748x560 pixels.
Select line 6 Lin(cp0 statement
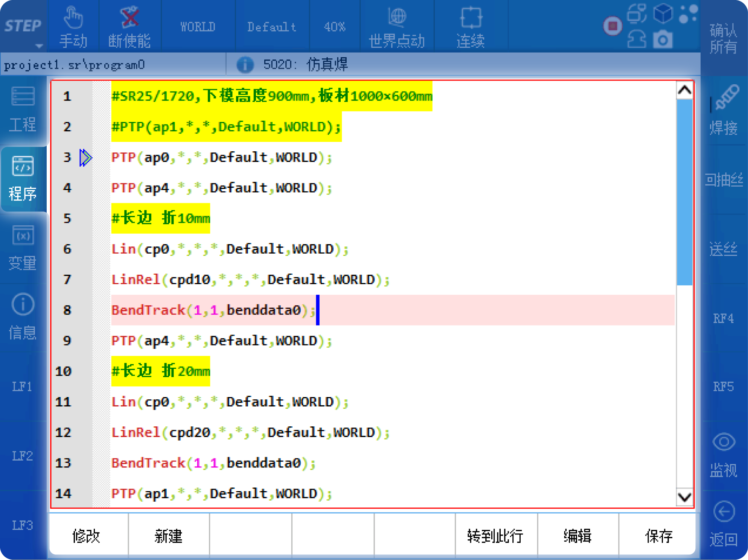pos(230,249)
